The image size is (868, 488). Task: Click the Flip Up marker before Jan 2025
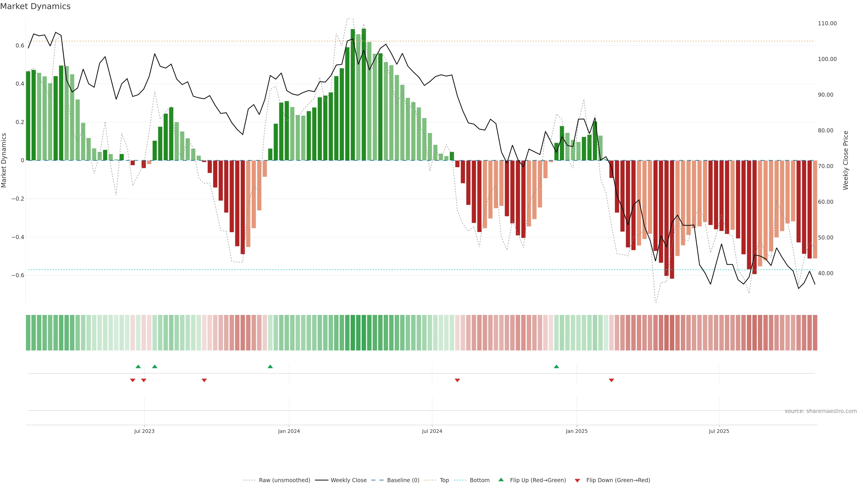(556, 366)
